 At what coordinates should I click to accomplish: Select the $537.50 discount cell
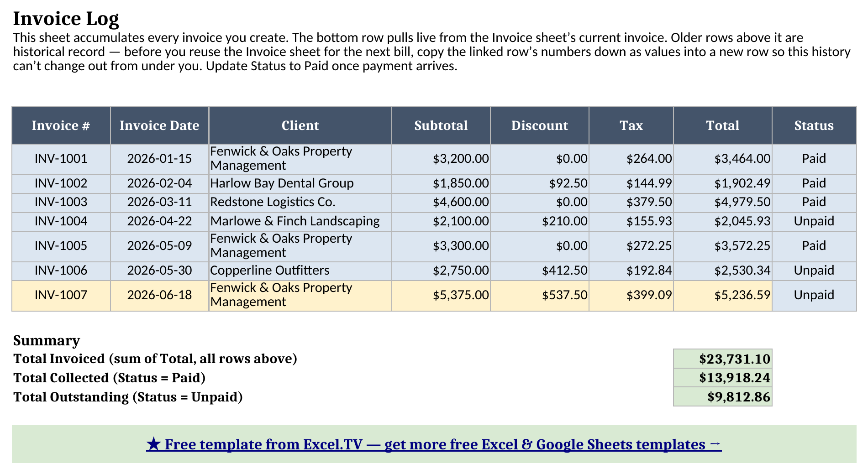540,295
